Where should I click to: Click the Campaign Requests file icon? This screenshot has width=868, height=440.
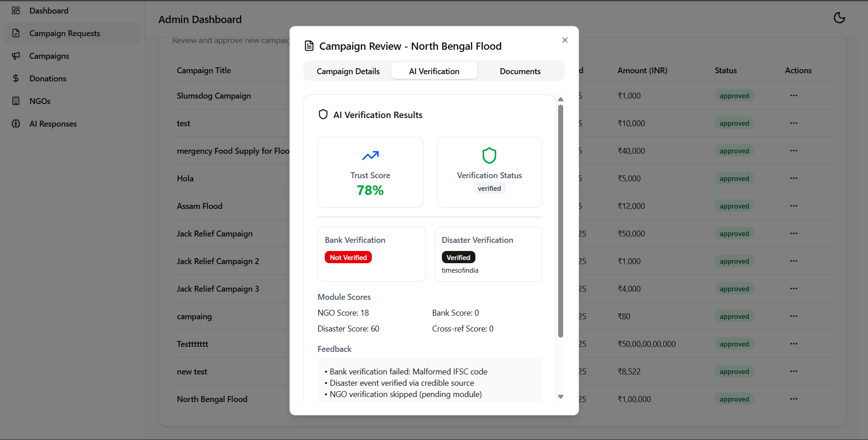point(16,33)
